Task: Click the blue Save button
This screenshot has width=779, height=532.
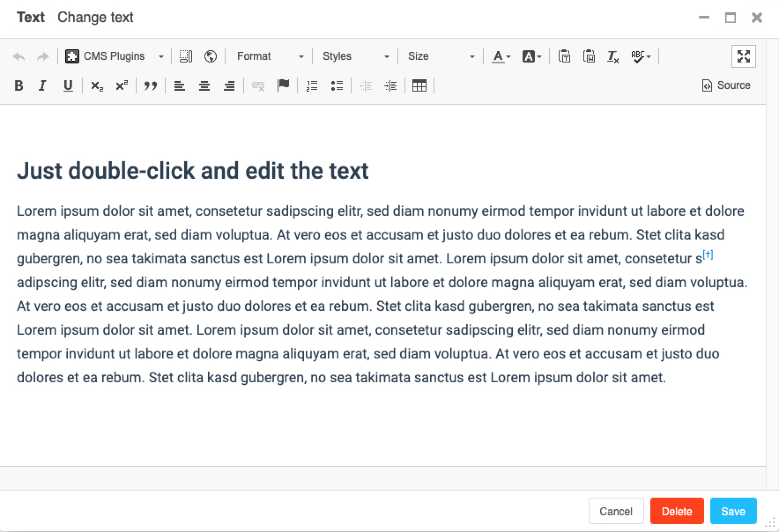Action: pyautogui.click(x=733, y=511)
